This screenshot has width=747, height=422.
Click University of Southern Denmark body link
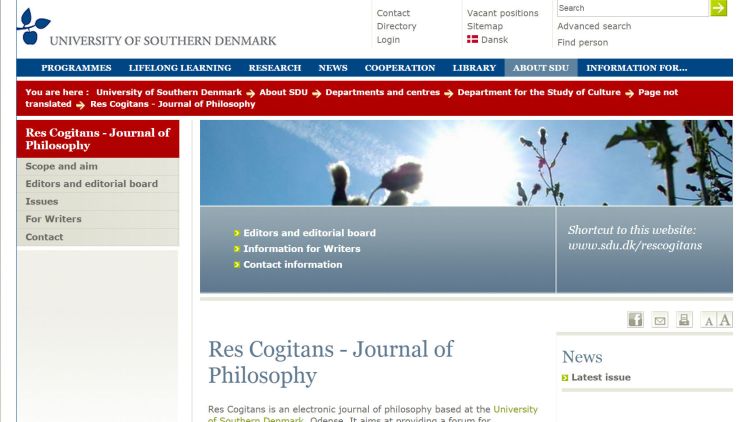tap(515, 409)
